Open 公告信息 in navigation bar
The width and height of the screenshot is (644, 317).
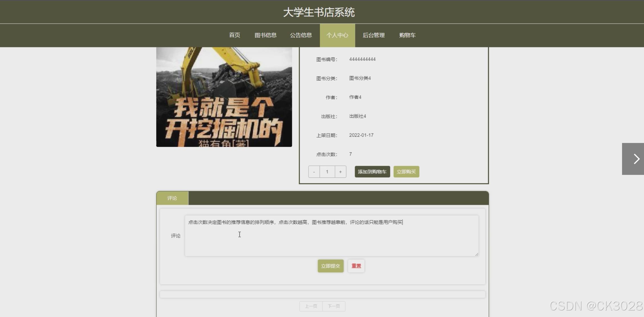301,35
